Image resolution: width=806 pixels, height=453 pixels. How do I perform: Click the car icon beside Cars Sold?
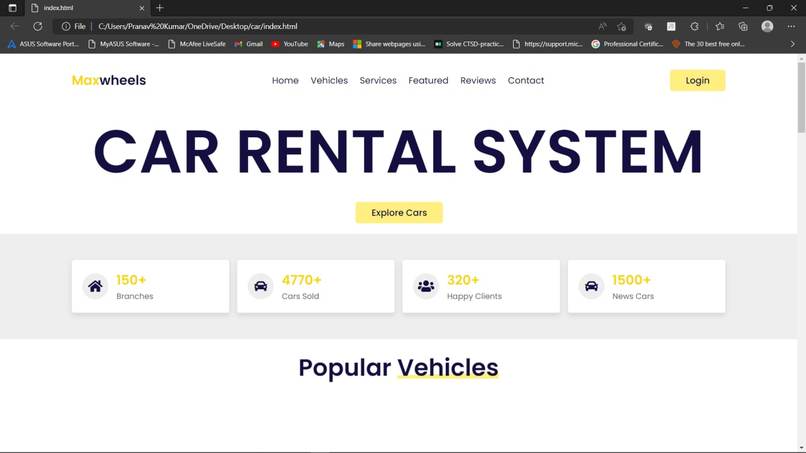261,286
